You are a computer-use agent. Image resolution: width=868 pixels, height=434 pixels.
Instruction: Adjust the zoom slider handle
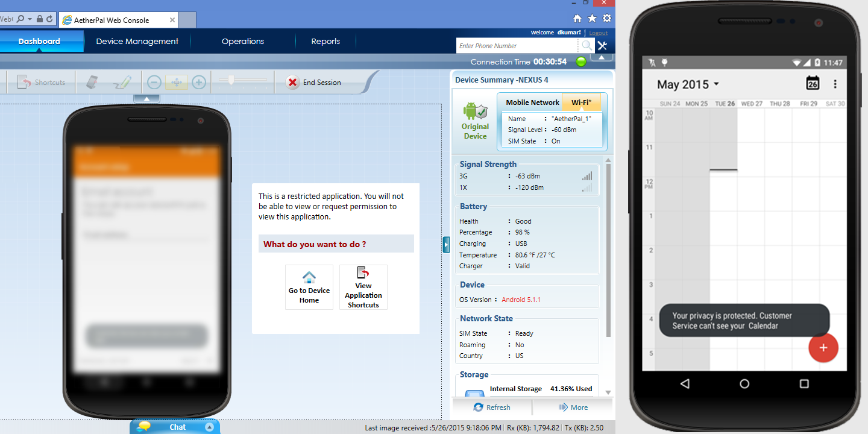[231, 80]
